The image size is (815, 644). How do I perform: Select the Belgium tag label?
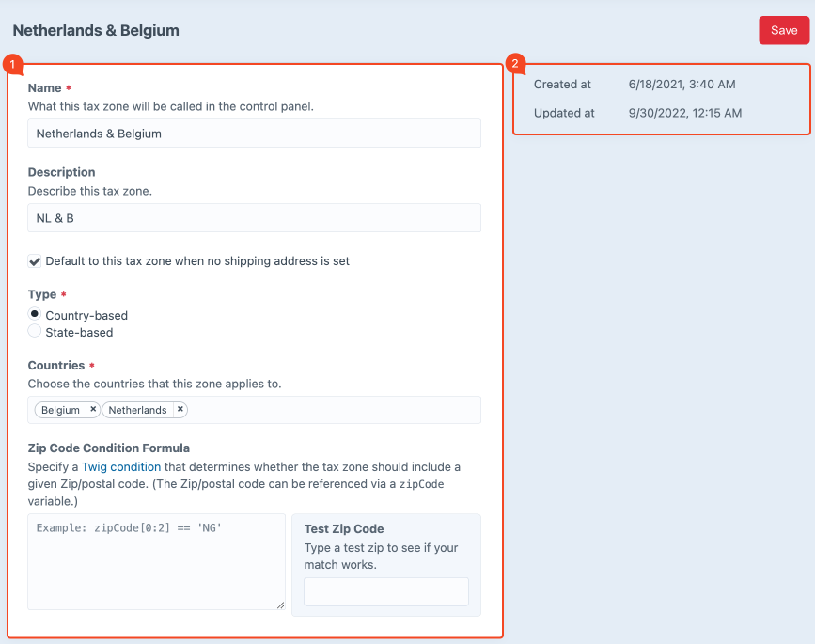pyautogui.click(x=60, y=410)
